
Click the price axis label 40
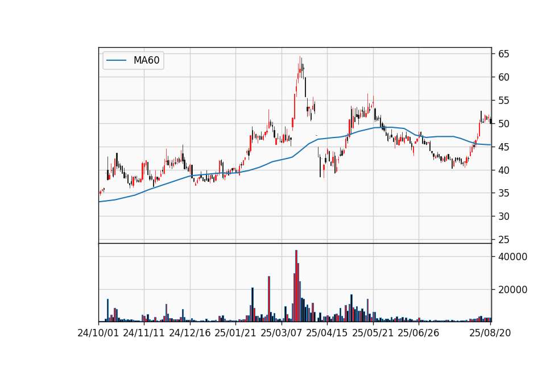(x=504, y=170)
